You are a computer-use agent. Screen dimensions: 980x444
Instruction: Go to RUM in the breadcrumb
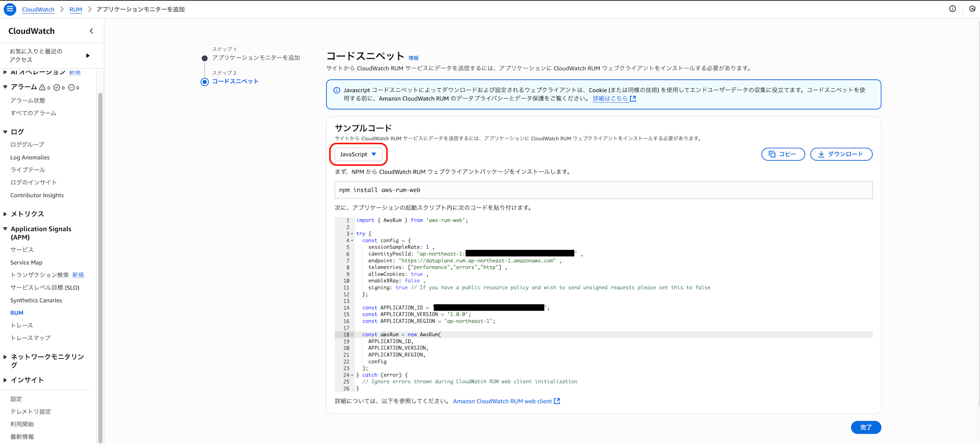(x=76, y=9)
